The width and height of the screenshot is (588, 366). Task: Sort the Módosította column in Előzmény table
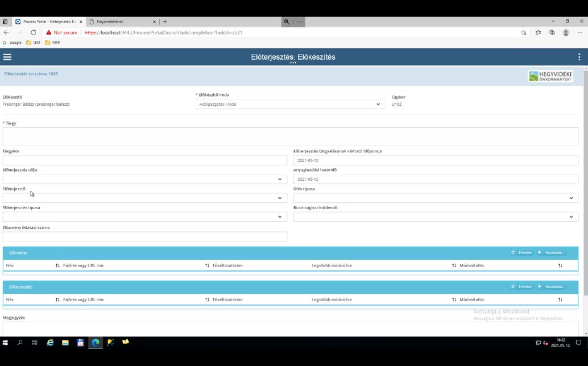pyautogui.click(x=453, y=265)
